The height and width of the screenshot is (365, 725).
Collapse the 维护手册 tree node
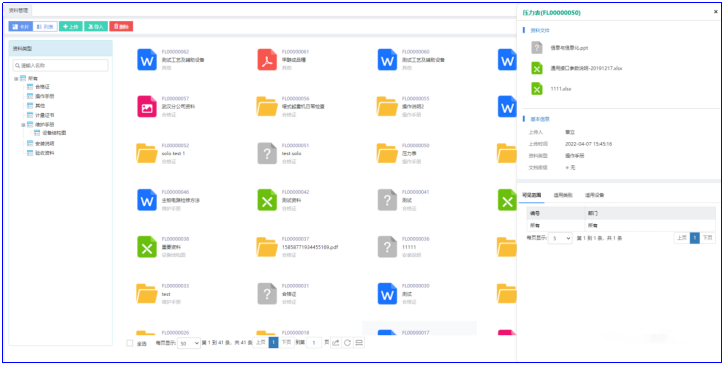tap(23, 125)
